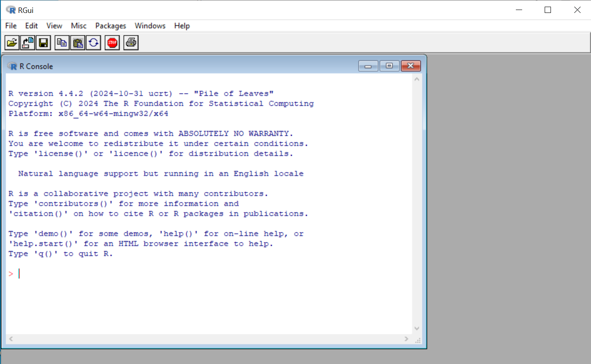Open the Packages menu

(x=111, y=26)
